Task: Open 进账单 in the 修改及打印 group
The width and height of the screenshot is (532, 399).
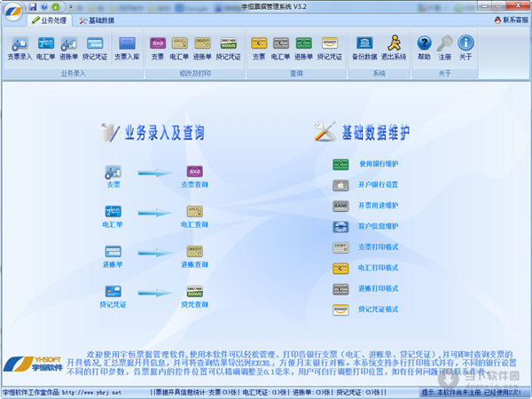Action: tap(202, 49)
